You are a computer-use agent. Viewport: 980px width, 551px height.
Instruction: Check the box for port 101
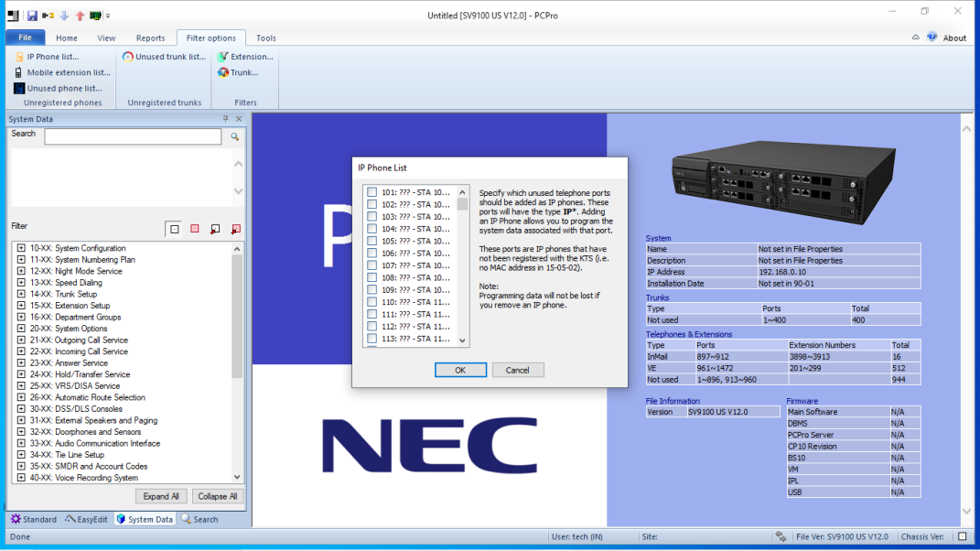(x=372, y=192)
